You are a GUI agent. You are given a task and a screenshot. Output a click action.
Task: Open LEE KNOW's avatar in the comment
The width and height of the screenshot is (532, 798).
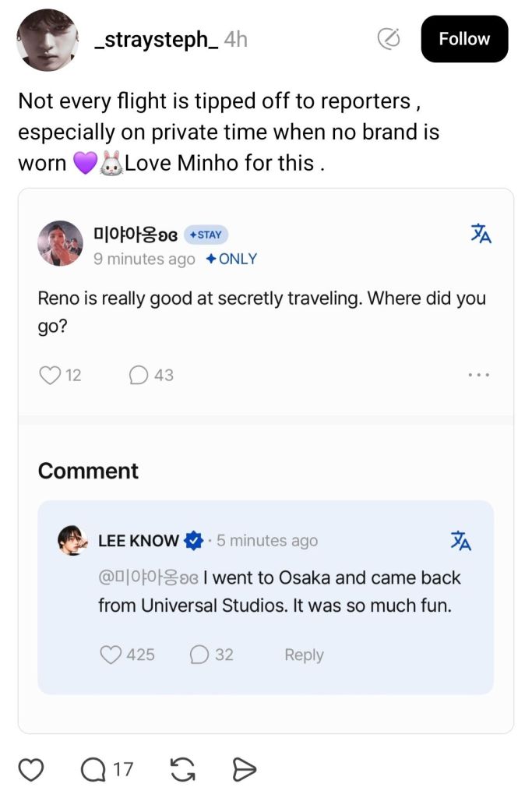click(x=73, y=540)
